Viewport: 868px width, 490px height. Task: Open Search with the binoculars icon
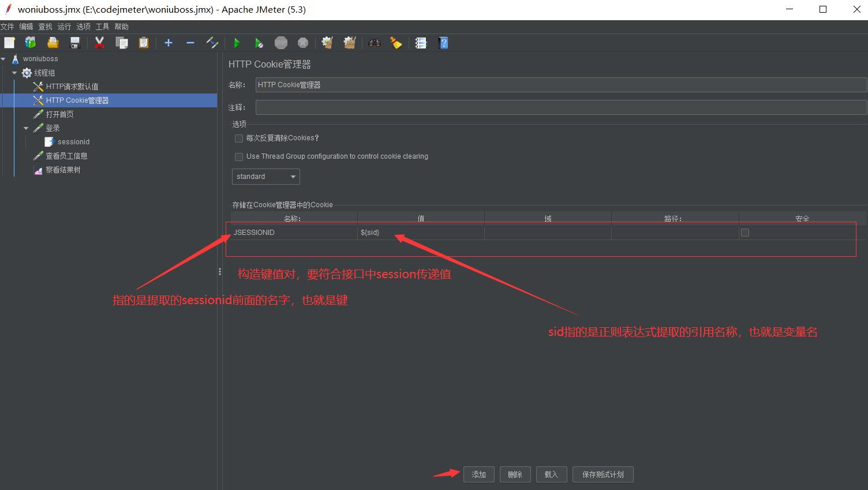[375, 43]
